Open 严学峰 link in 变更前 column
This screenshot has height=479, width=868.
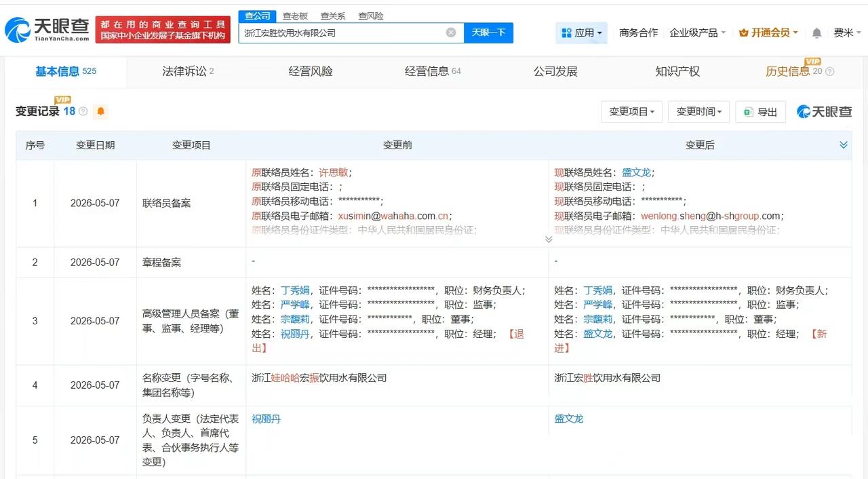tap(295, 305)
